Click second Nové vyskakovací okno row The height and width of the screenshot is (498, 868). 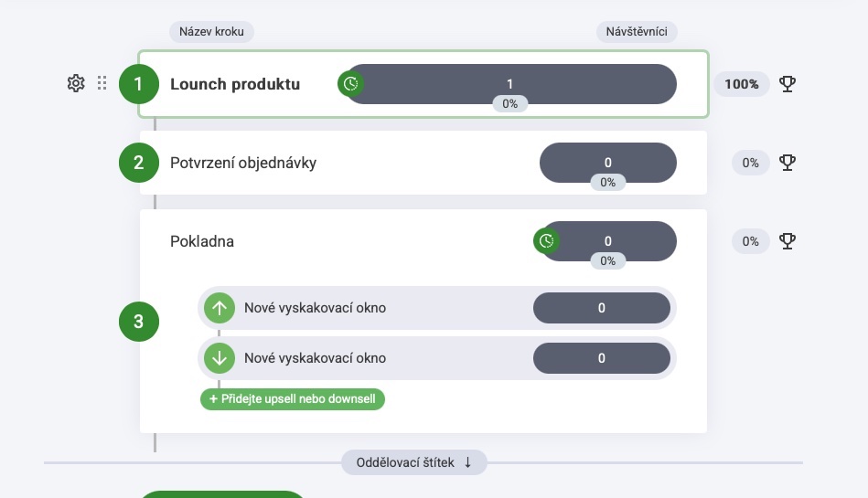(x=315, y=358)
